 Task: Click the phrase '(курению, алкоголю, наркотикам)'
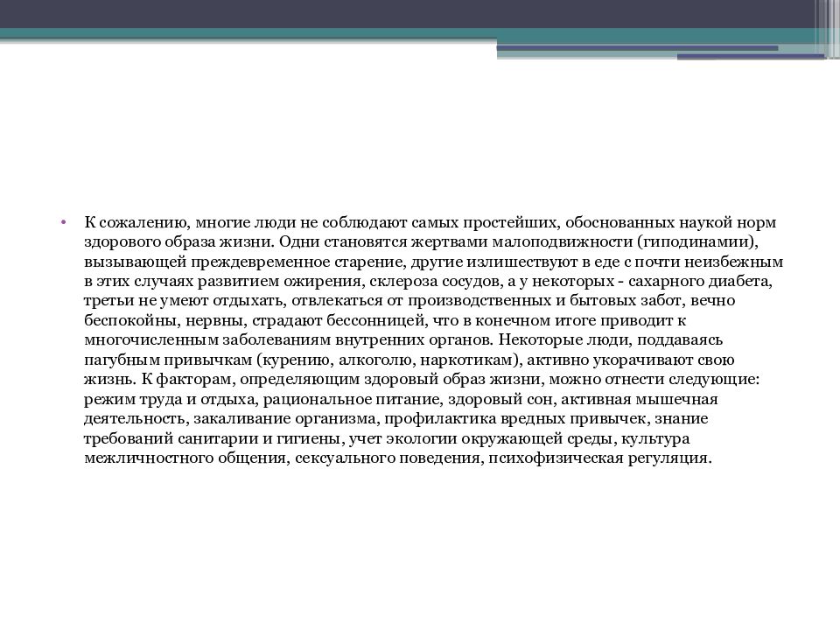click(388, 360)
